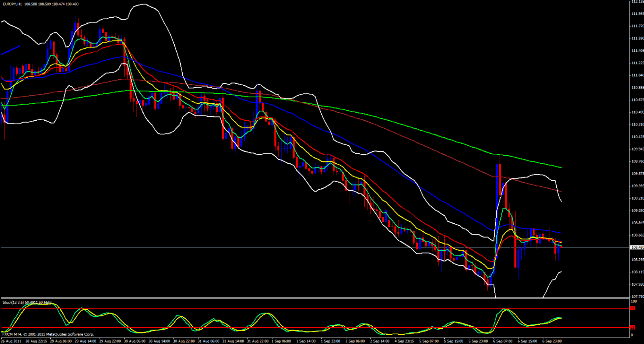
Task: Click the red 75 level marker
Action: pyautogui.click(x=632, y=308)
